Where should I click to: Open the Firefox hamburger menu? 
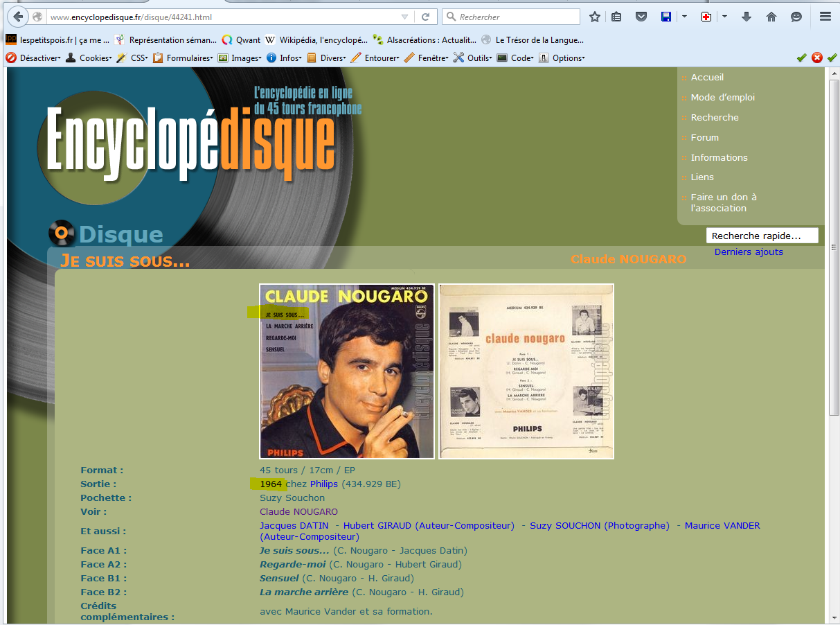(825, 17)
